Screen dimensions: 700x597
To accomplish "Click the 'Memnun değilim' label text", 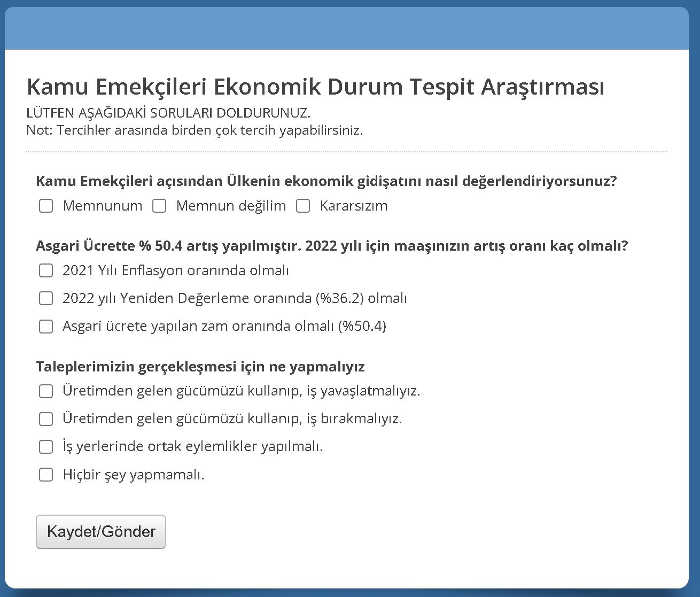I will tap(231, 206).
